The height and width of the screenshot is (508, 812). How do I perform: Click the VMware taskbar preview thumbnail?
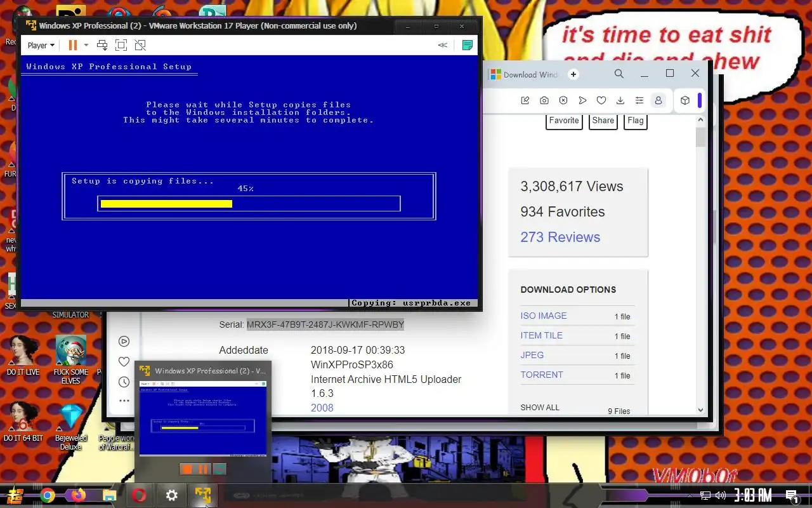(x=203, y=418)
